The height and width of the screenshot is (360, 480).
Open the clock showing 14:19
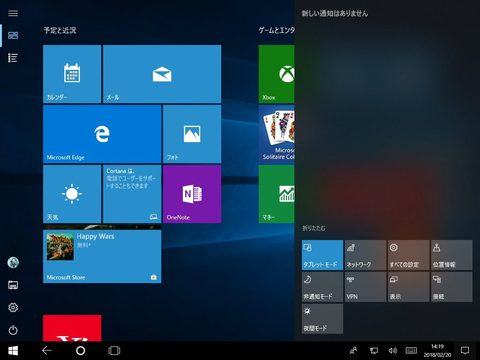coord(437,351)
